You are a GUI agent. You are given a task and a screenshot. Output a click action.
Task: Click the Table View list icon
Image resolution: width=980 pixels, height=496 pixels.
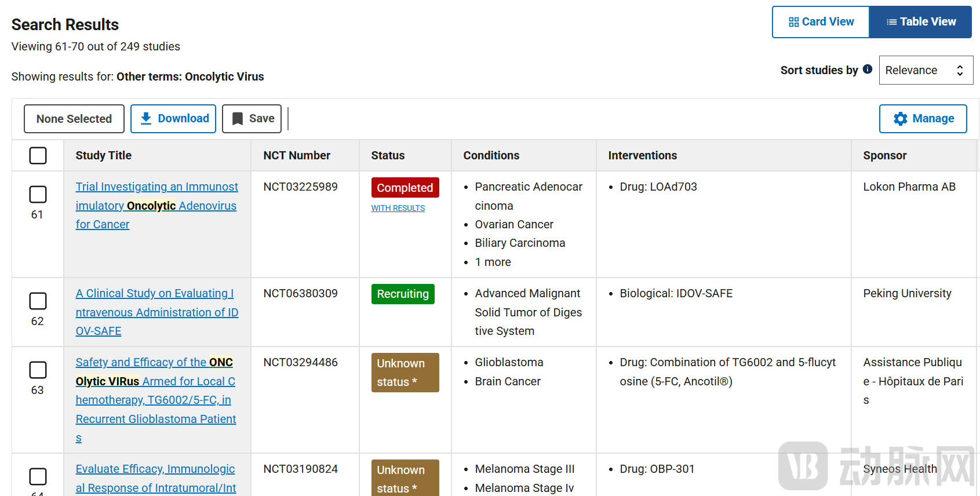(x=891, y=22)
